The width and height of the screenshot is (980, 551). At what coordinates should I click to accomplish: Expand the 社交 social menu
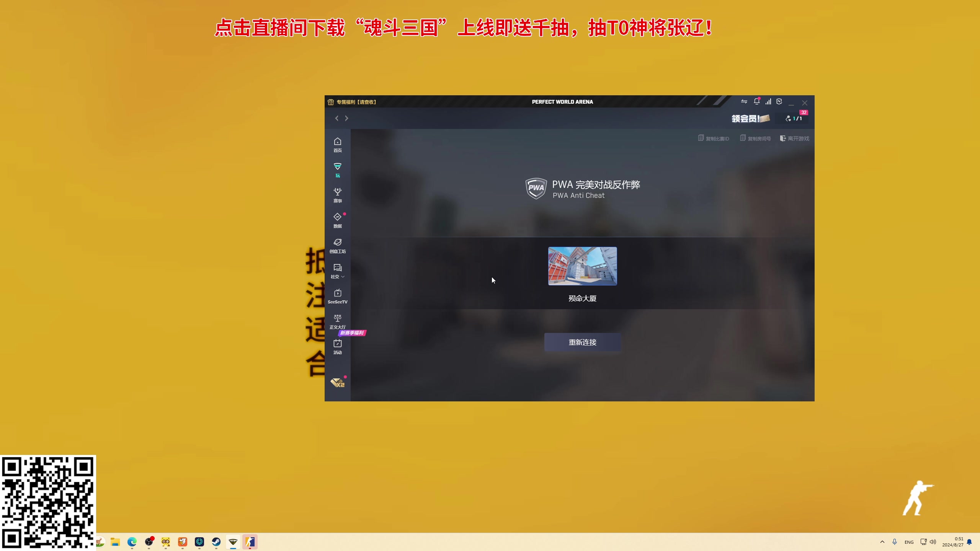pyautogui.click(x=337, y=271)
